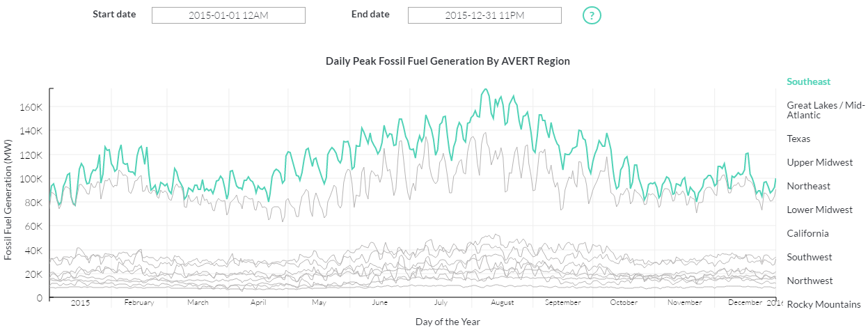Click the February x-axis label
Viewport: 868px width, 330px height.
(x=139, y=303)
